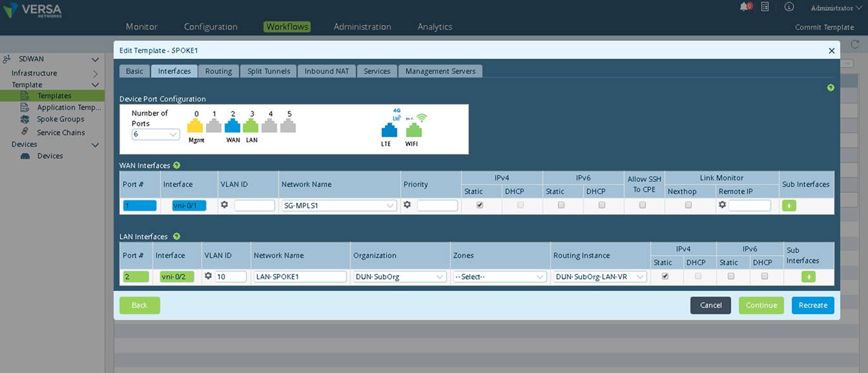
Task: Open DUN-SubOrg Organization dropdown
Action: coord(400,277)
